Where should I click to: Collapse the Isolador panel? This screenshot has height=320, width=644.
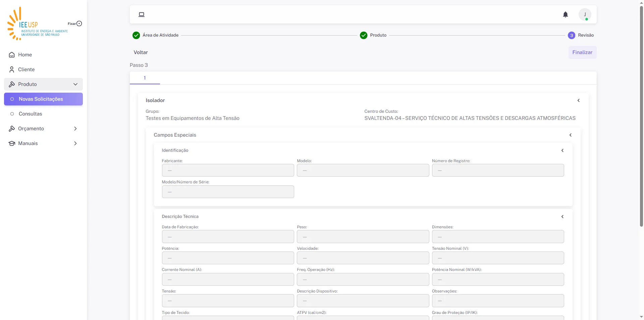click(579, 100)
